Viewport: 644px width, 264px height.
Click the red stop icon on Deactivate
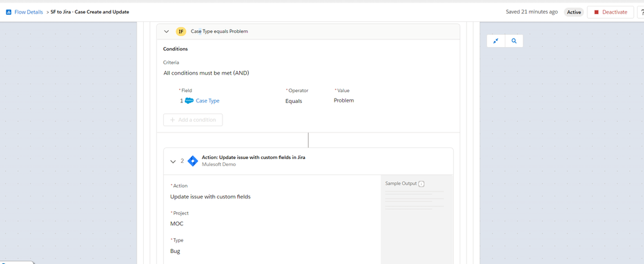point(596,12)
